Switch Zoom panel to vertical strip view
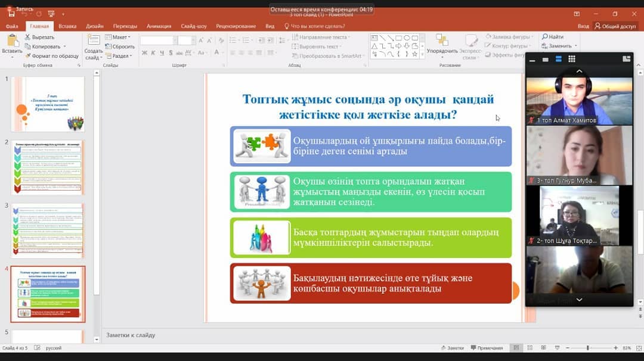Image resolution: width=644 pixels, height=361 pixels. 559,60
